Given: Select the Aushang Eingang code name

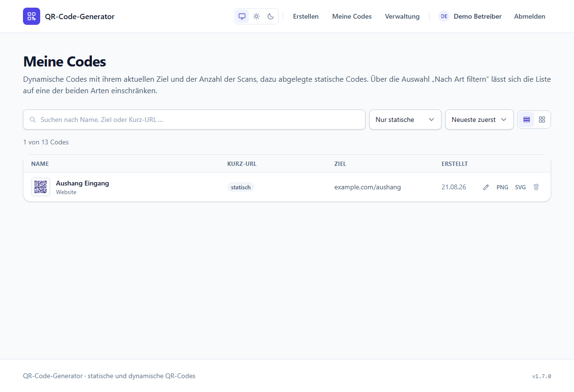Looking at the screenshot, I should click(82, 183).
